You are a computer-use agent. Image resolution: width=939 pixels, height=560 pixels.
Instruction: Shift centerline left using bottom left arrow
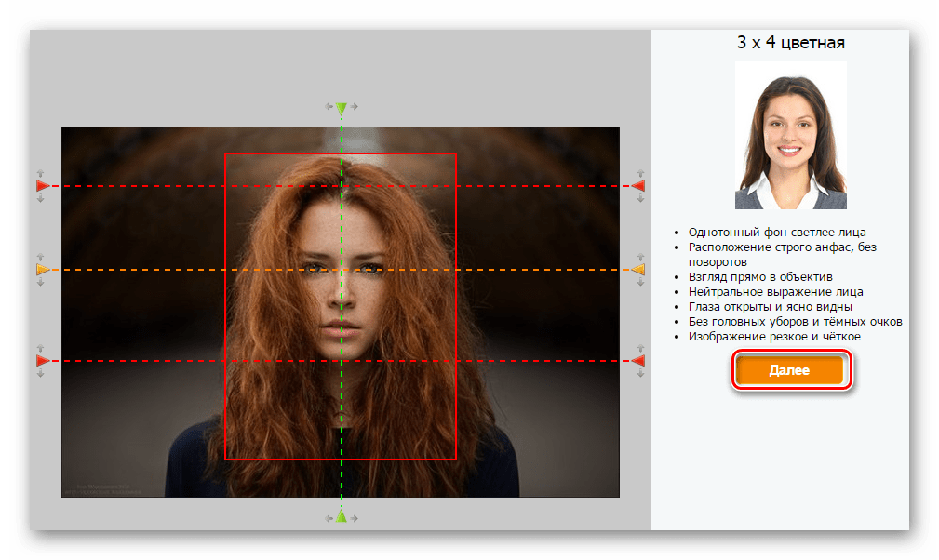(329, 518)
